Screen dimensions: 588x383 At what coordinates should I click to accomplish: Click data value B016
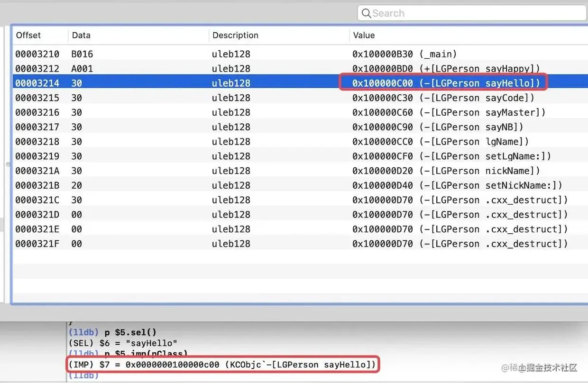coord(82,54)
